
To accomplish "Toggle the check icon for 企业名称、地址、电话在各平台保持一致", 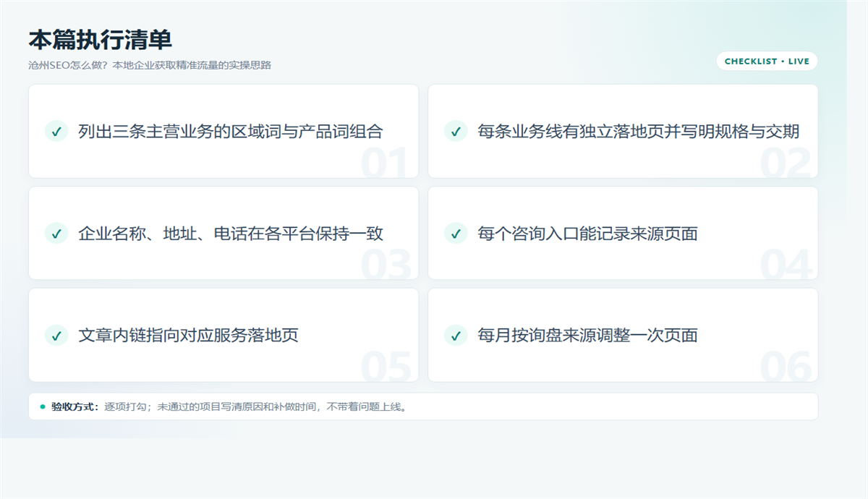I will [x=56, y=233].
